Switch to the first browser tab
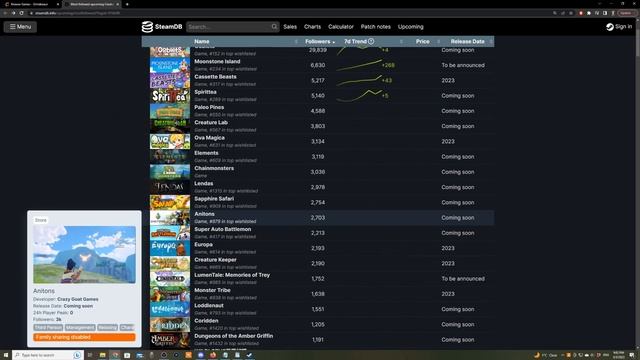Viewport: 640px width, 360px height. [x=31, y=4]
